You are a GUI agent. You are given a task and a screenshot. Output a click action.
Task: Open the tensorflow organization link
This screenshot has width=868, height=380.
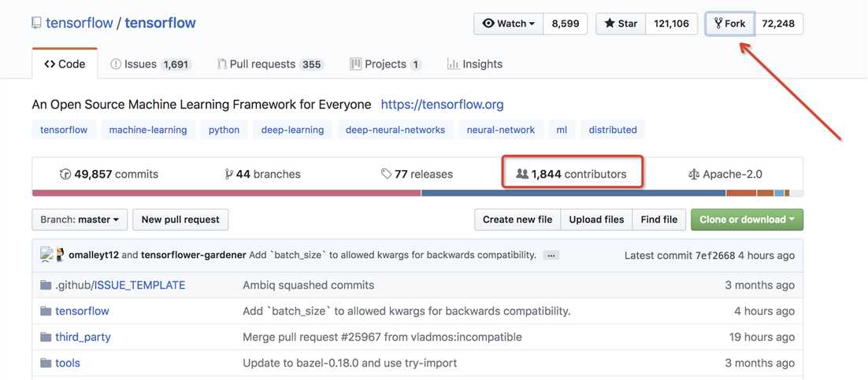tap(80, 24)
